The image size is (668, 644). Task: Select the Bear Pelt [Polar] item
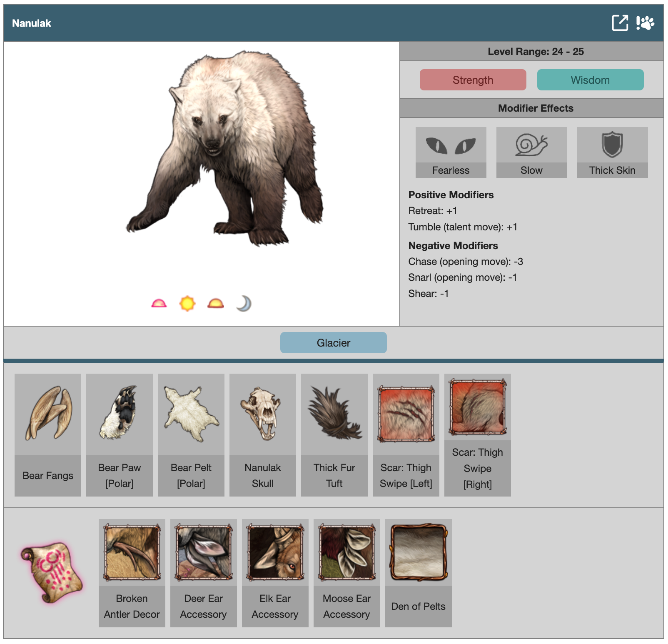tap(191, 434)
